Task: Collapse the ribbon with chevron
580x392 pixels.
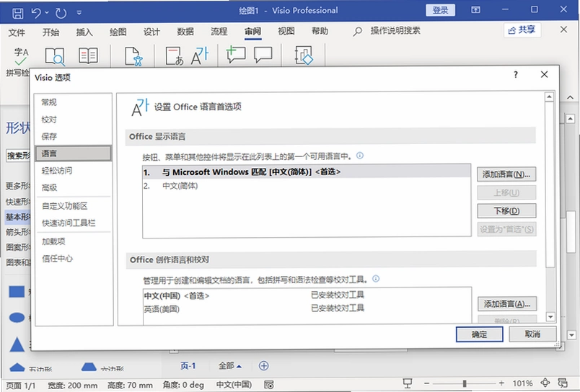Action: point(570,97)
